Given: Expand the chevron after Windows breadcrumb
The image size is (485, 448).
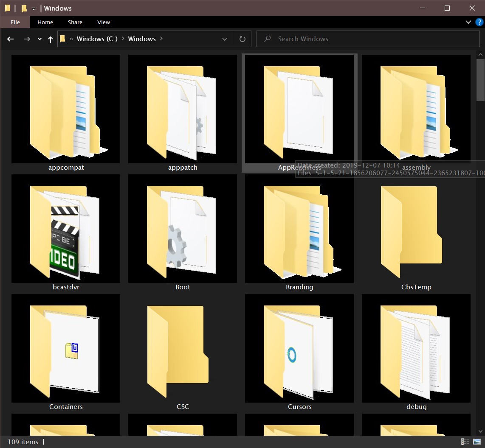Looking at the screenshot, I should tap(161, 39).
